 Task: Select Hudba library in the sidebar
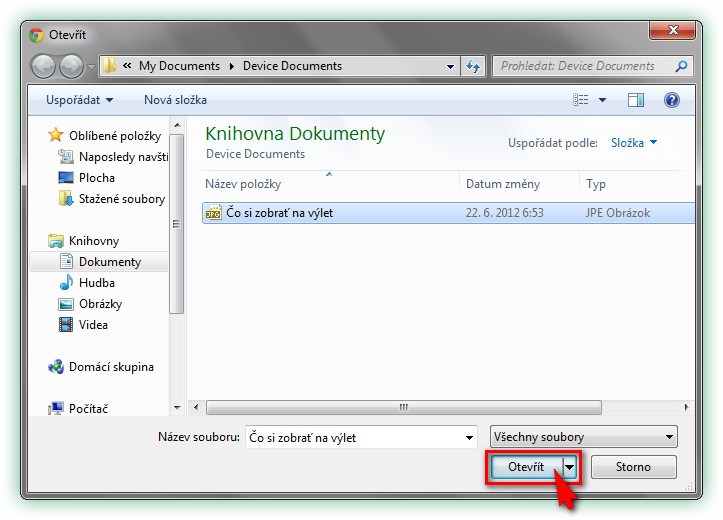(97, 283)
